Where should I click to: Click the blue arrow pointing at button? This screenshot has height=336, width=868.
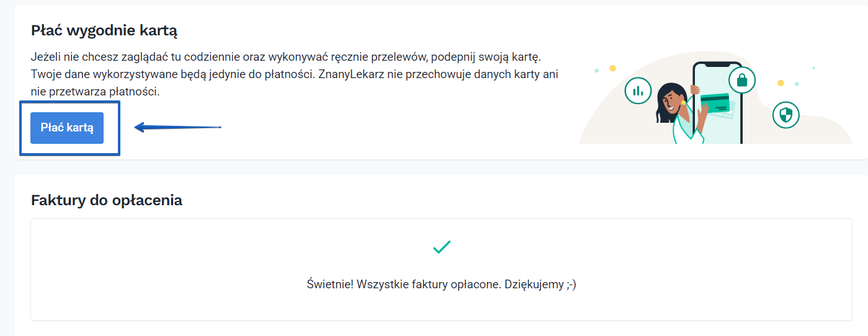coord(177,128)
